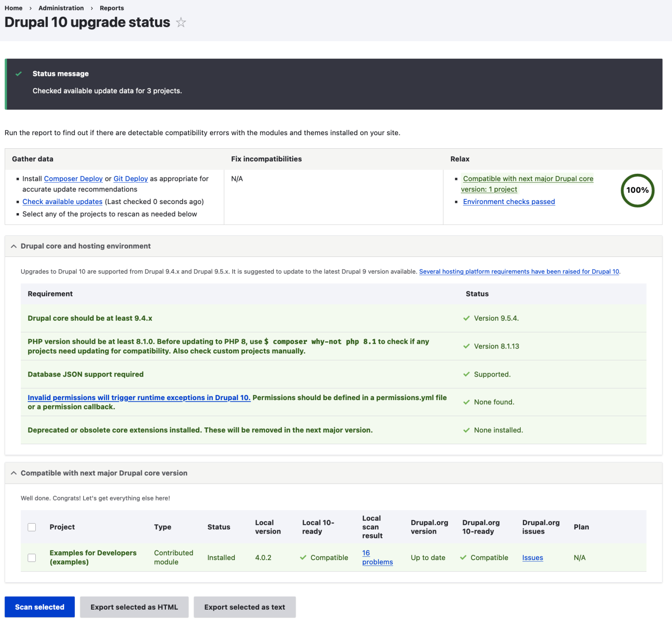Open the 16 problems scan result link
Screen dimensions: 672x626
click(377, 558)
